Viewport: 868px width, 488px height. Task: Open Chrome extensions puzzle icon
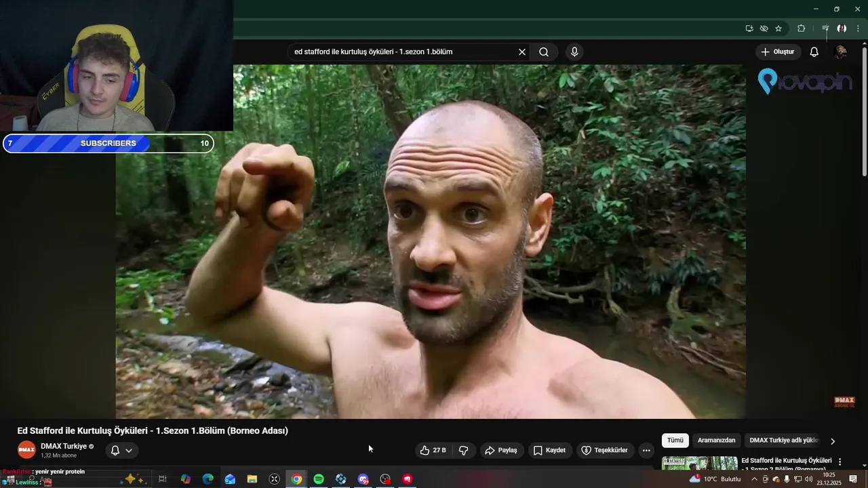(802, 28)
